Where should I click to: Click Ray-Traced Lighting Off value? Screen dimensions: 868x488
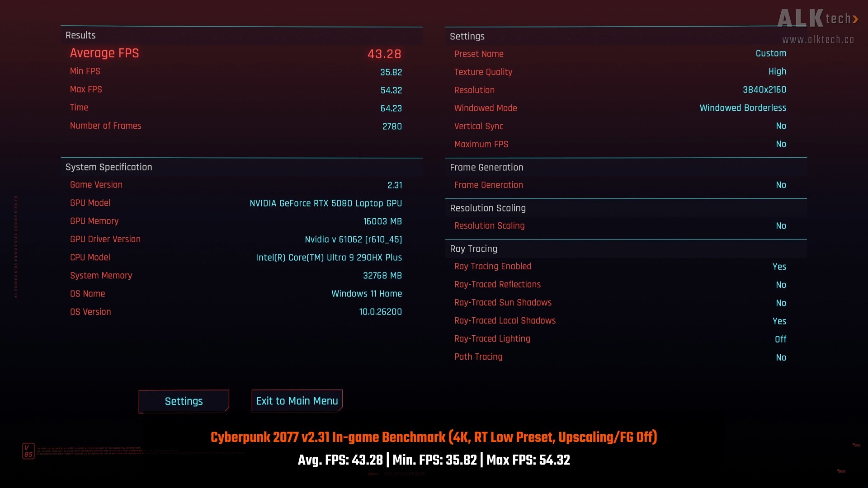(x=780, y=339)
